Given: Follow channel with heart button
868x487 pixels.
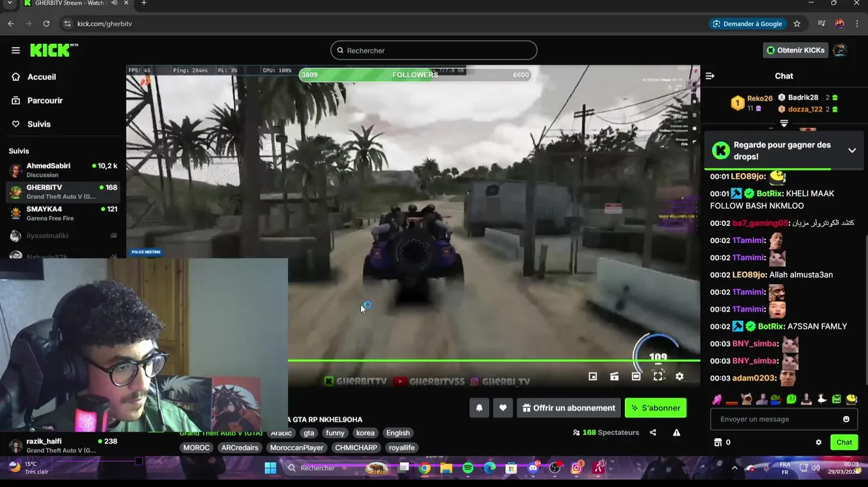Looking at the screenshot, I should 503,408.
